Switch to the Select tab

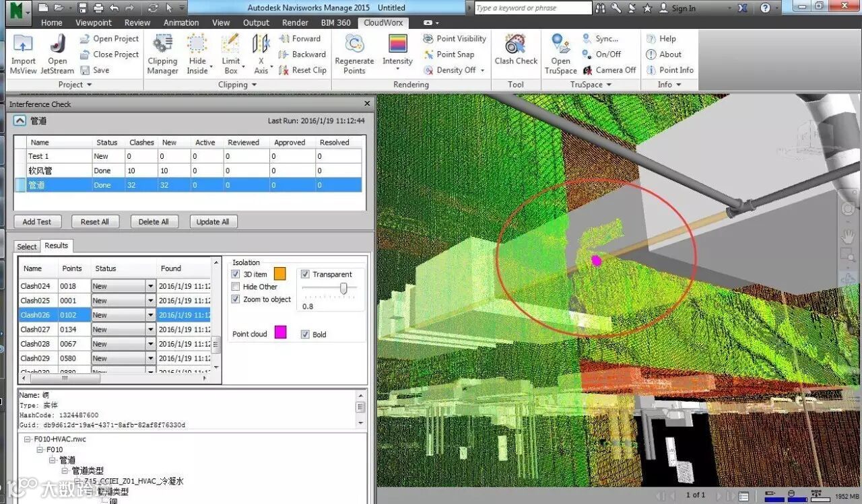[27, 246]
